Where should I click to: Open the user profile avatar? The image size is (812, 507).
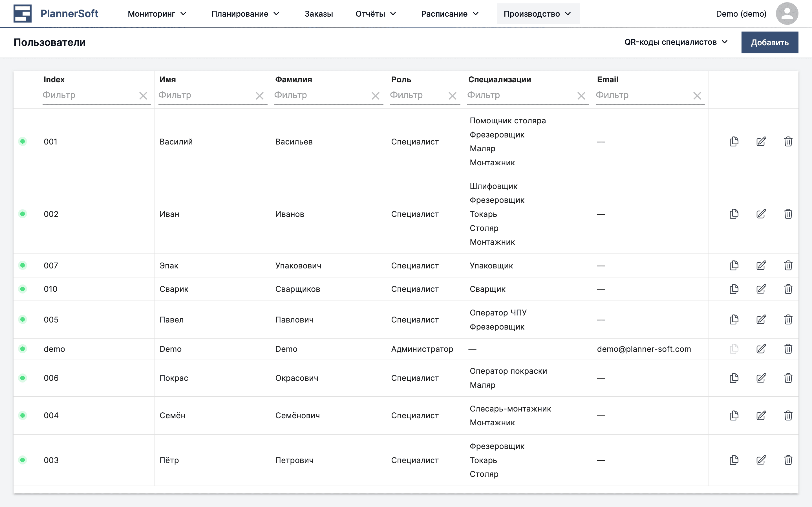pyautogui.click(x=787, y=14)
